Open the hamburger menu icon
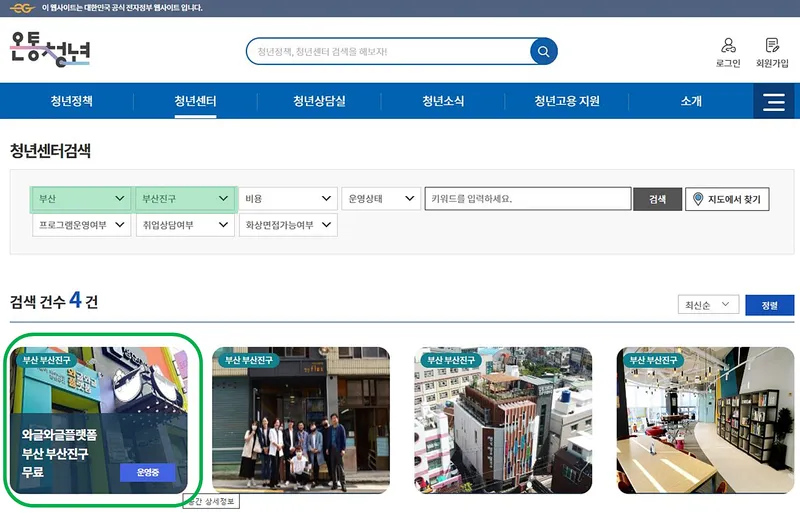 tap(773, 101)
